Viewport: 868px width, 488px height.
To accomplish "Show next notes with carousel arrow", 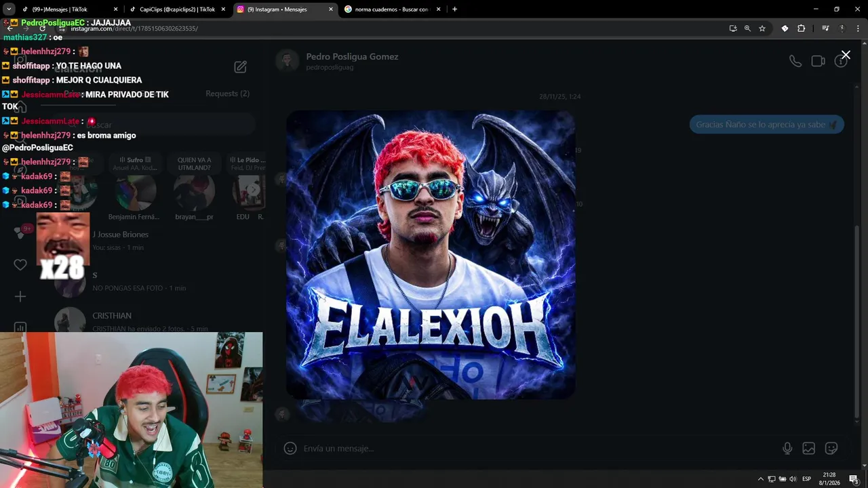I will click(x=254, y=190).
